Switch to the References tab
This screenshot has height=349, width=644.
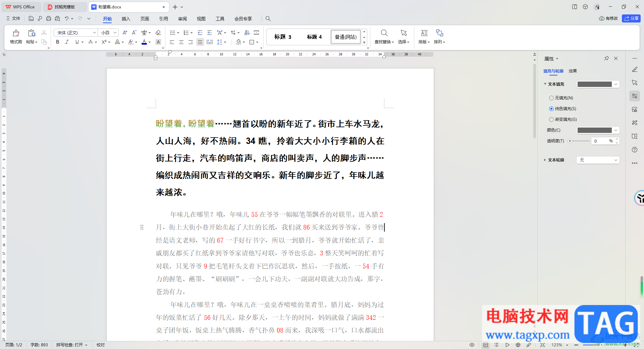pos(163,19)
